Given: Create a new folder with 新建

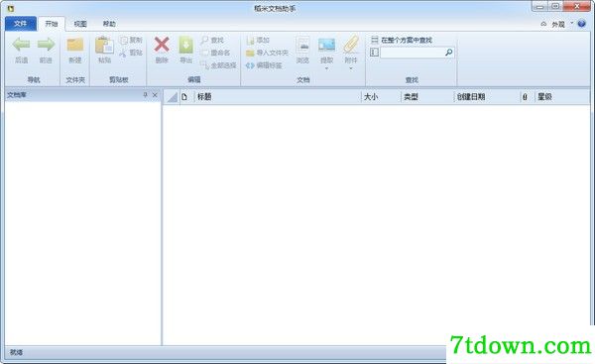Looking at the screenshot, I should [75, 50].
